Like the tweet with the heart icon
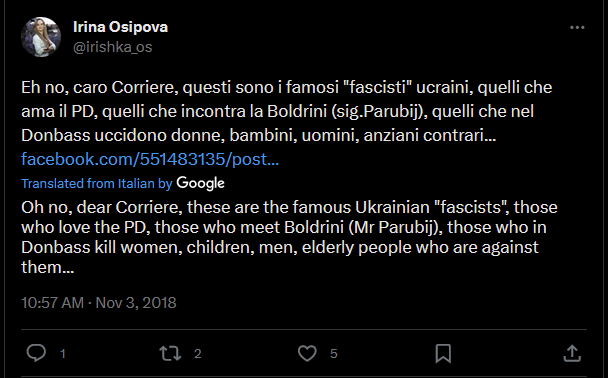The width and height of the screenshot is (608, 378). click(x=307, y=353)
